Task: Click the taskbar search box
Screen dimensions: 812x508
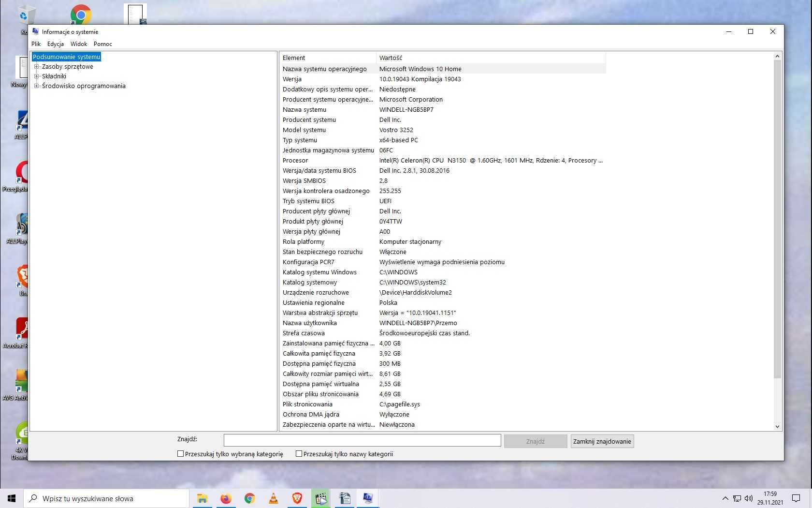Action: click(x=106, y=498)
